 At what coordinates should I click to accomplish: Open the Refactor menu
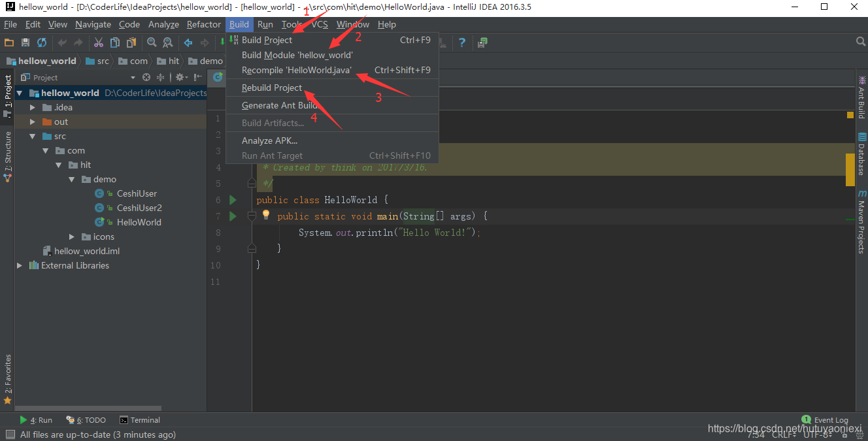click(x=204, y=24)
